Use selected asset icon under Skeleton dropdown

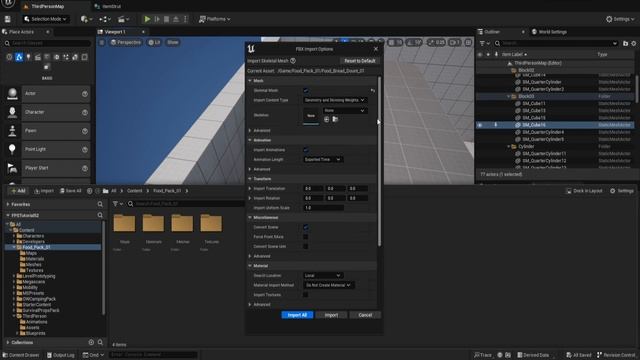(327, 119)
